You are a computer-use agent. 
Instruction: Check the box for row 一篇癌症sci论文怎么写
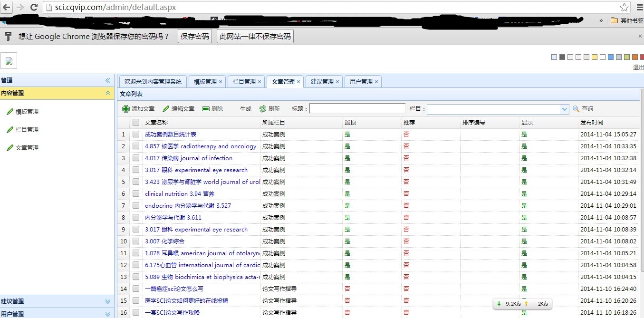coord(136,289)
